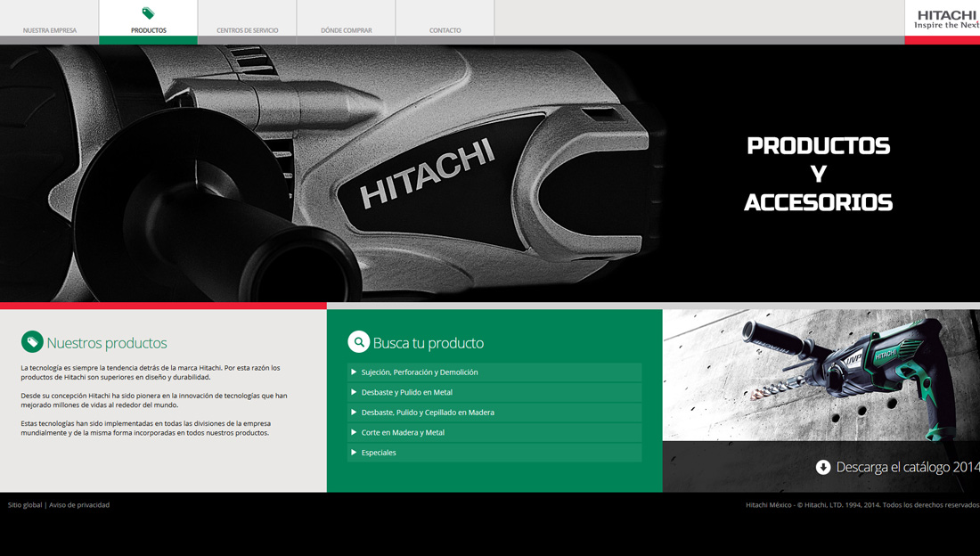Viewport: 980px width, 556px height.
Task: Click paragraph starting 'La tecnología es siempre'
Action: click(x=150, y=372)
